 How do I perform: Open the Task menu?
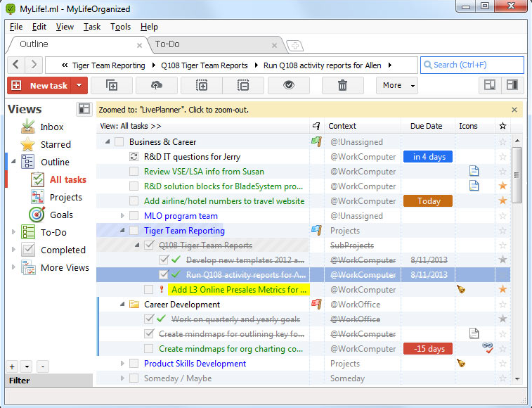92,27
